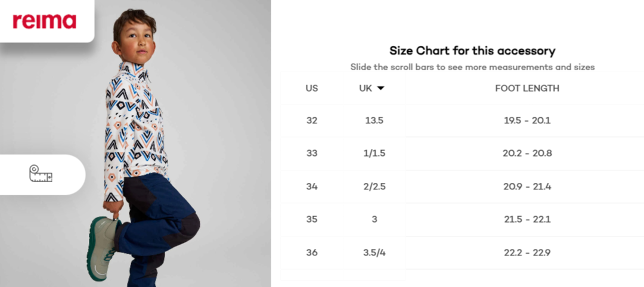This screenshot has width=644, height=287.
Task: Expand the UK size dropdown arrow
Action: pyautogui.click(x=380, y=88)
